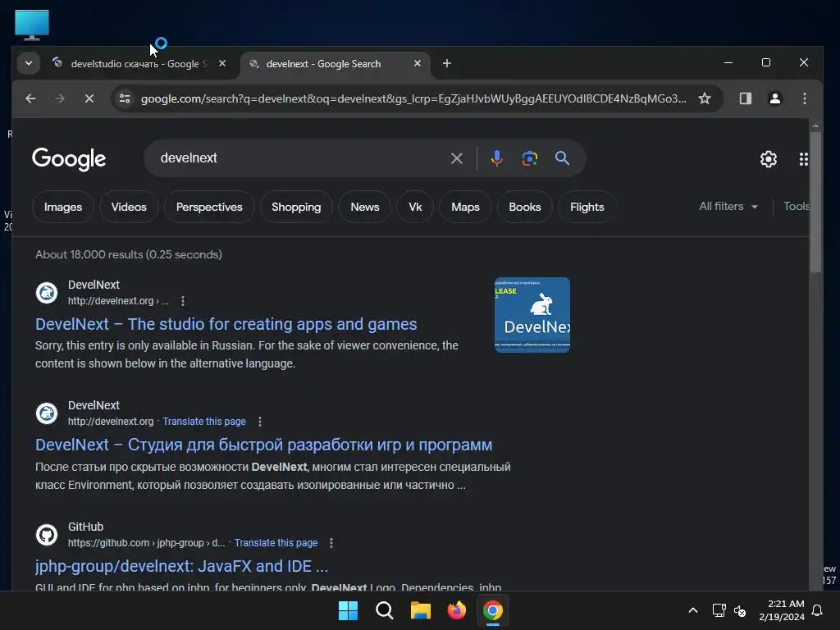
Task: Select the Perspectives filter
Action: coord(209,207)
